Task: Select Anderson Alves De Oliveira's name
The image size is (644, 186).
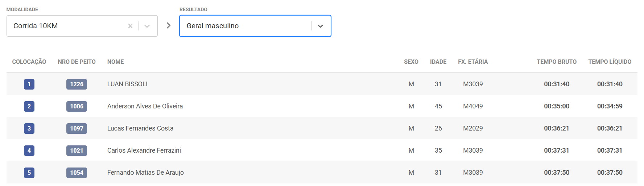Action: (x=145, y=106)
